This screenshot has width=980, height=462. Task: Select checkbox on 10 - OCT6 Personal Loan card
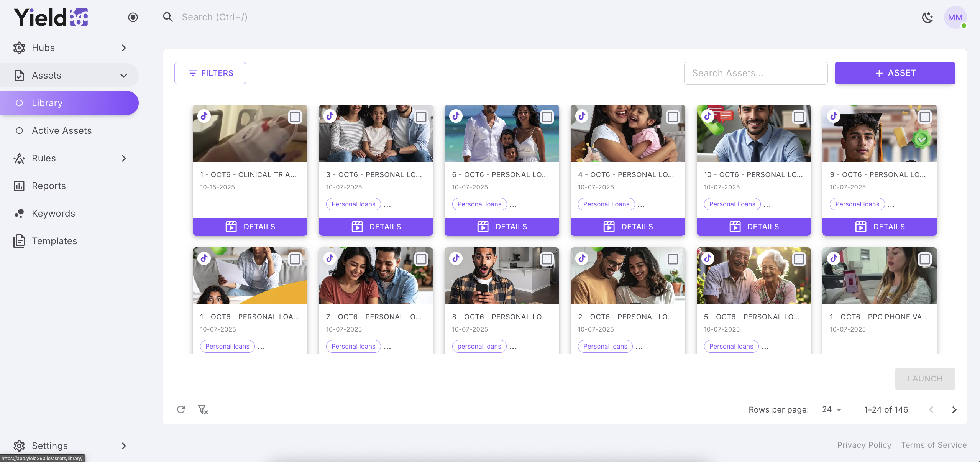pos(799,117)
